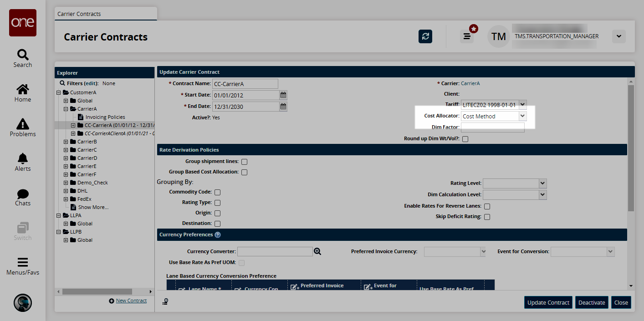
Task: Check Skip Deficit Rating box
Action: (487, 217)
